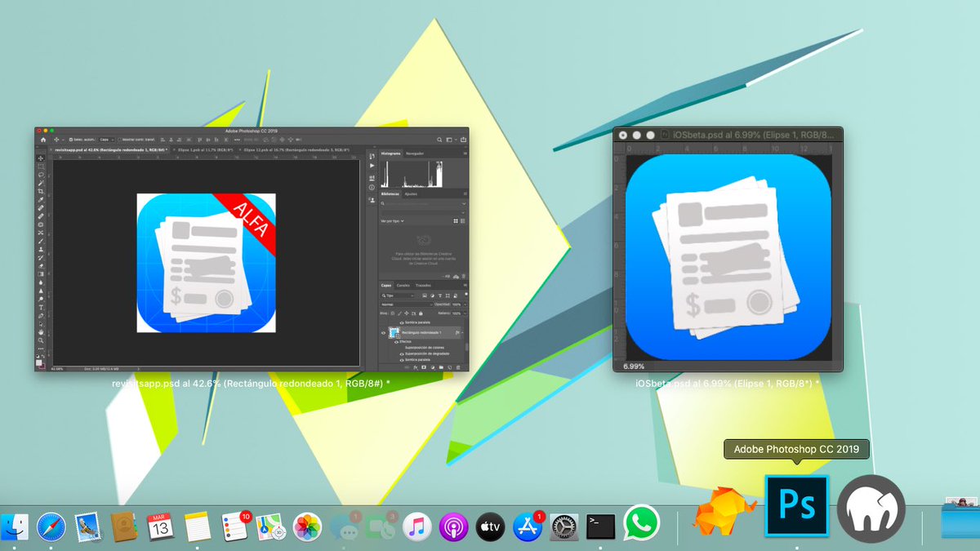Click the Opacidad value field
Screen dimensions: 980x551
click(457, 304)
